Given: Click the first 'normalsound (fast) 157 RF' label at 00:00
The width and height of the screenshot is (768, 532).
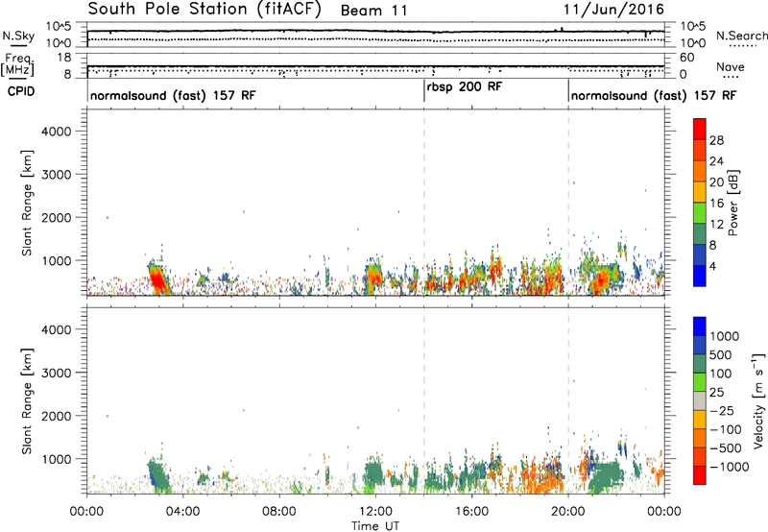Looking at the screenshot, I should pyautogui.click(x=173, y=95).
